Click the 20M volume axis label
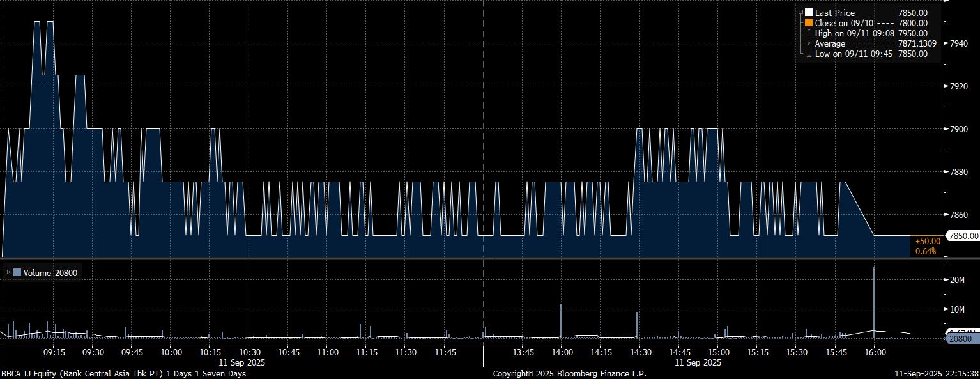The height and width of the screenshot is (379, 980). pos(956,280)
